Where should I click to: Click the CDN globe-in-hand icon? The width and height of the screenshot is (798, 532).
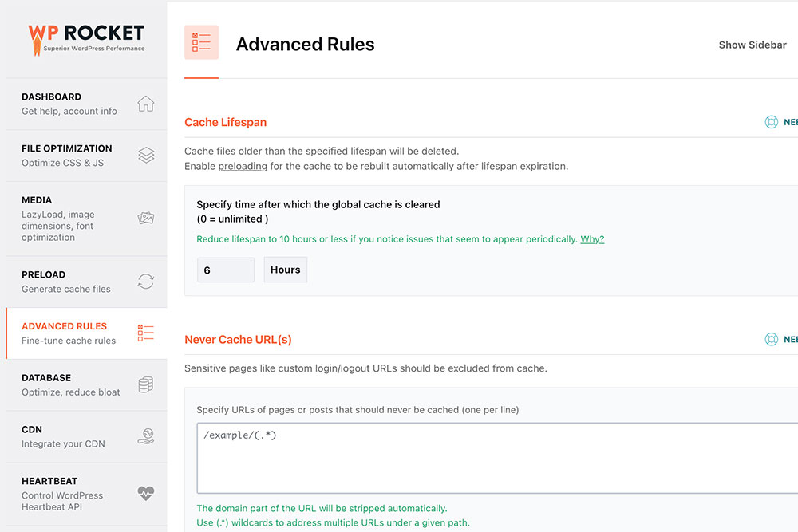pyautogui.click(x=146, y=436)
